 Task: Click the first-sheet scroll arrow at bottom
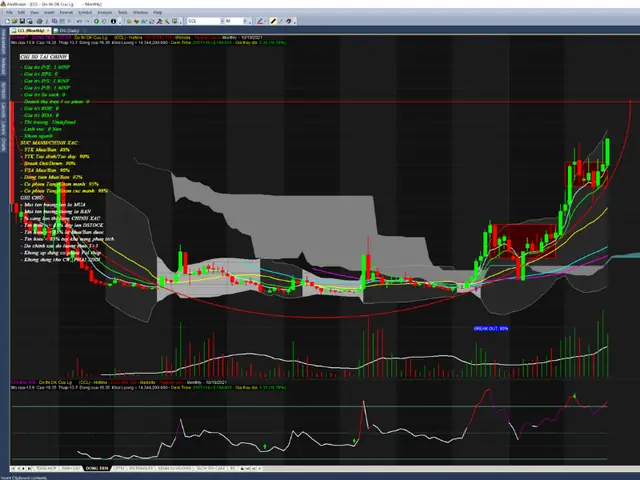click(12, 467)
